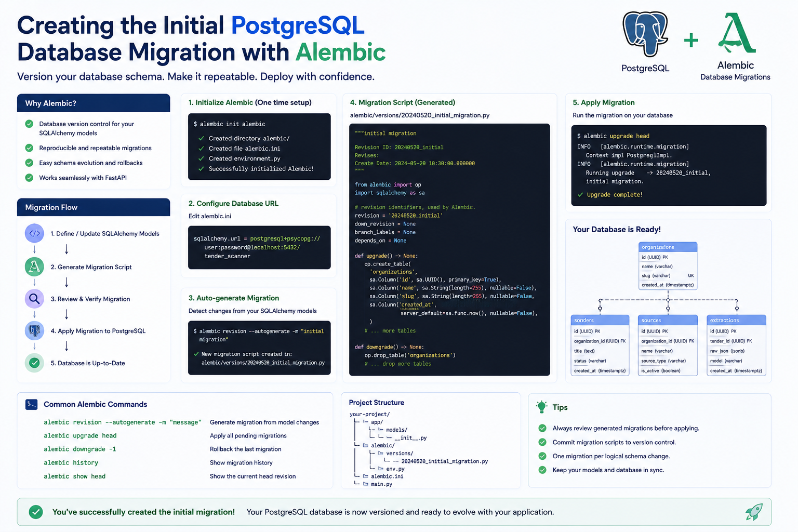Click the code brackets icon for Define / Update SQLAlchemy Models

tap(34, 233)
